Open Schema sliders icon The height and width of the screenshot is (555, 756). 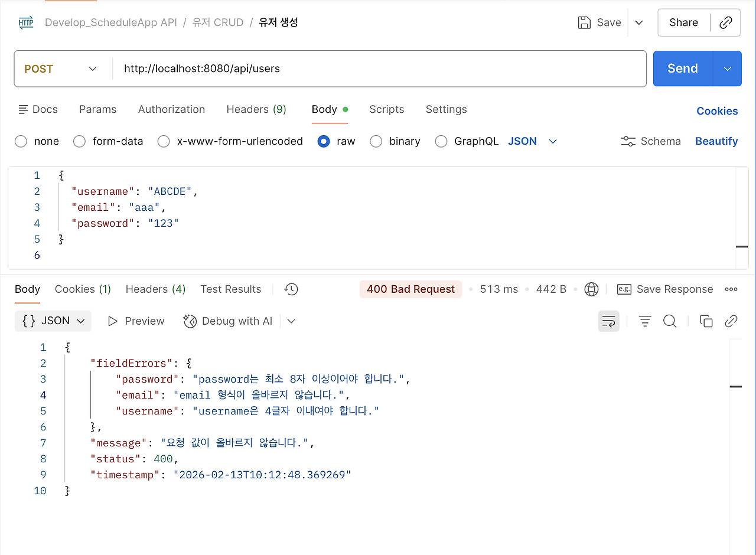coord(628,141)
